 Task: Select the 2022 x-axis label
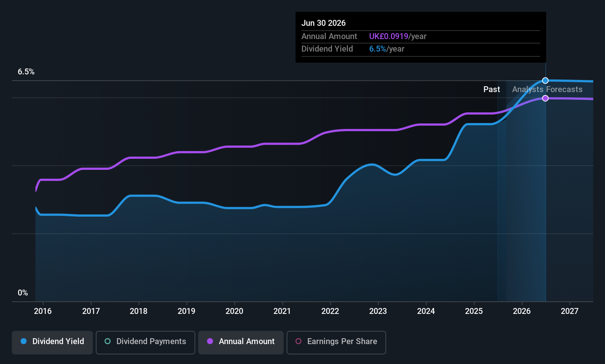tap(330, 311)
